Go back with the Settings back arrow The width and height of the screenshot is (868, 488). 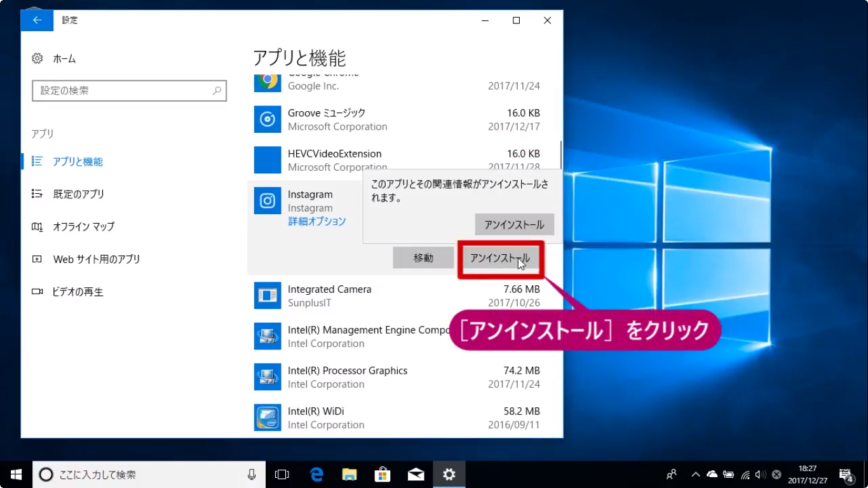click(x=37, y=20)
